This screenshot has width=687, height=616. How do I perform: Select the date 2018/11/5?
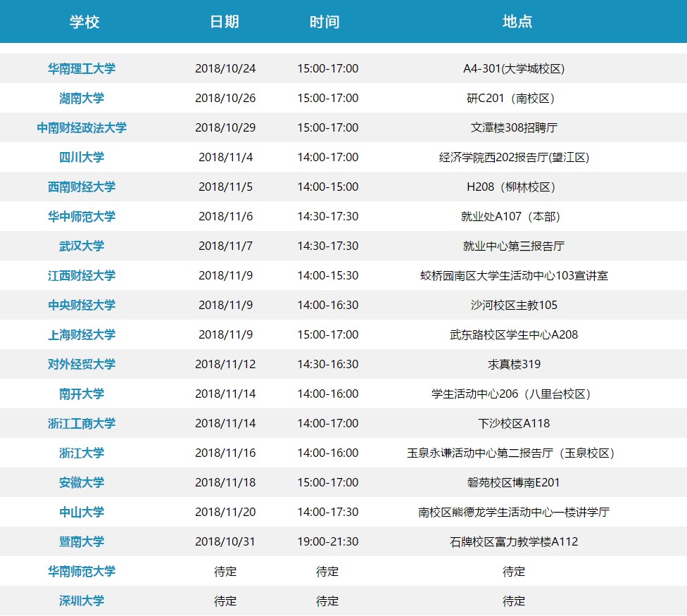[x=226, y=187]
